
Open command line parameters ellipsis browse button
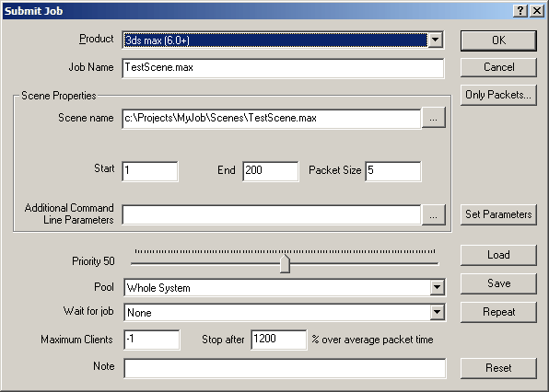tap(434, 214)
